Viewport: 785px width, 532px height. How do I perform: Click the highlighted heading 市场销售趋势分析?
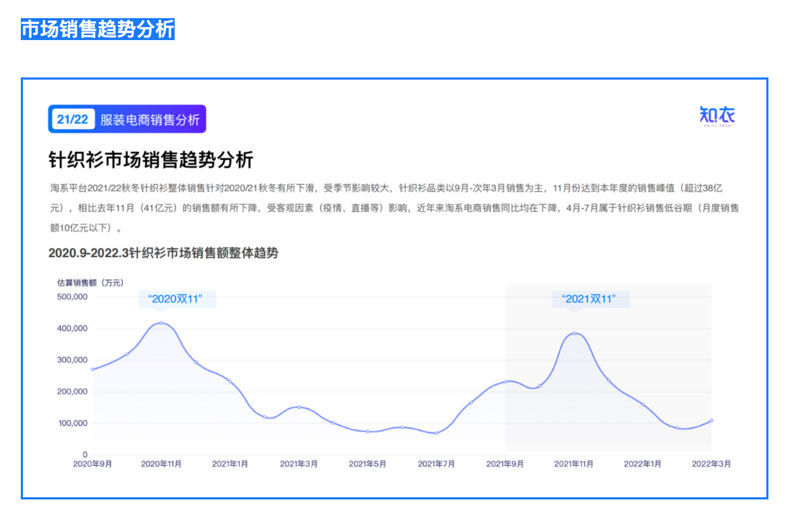(x=98, y=29)
